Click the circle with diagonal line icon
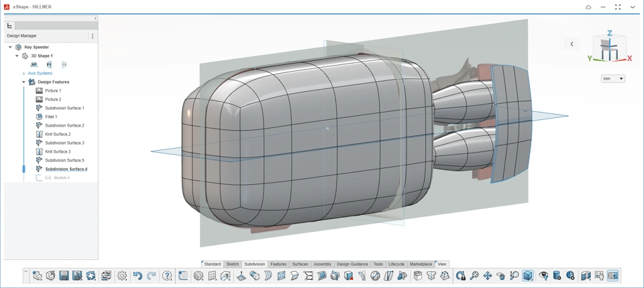644x288 pixels. point(375,276)
